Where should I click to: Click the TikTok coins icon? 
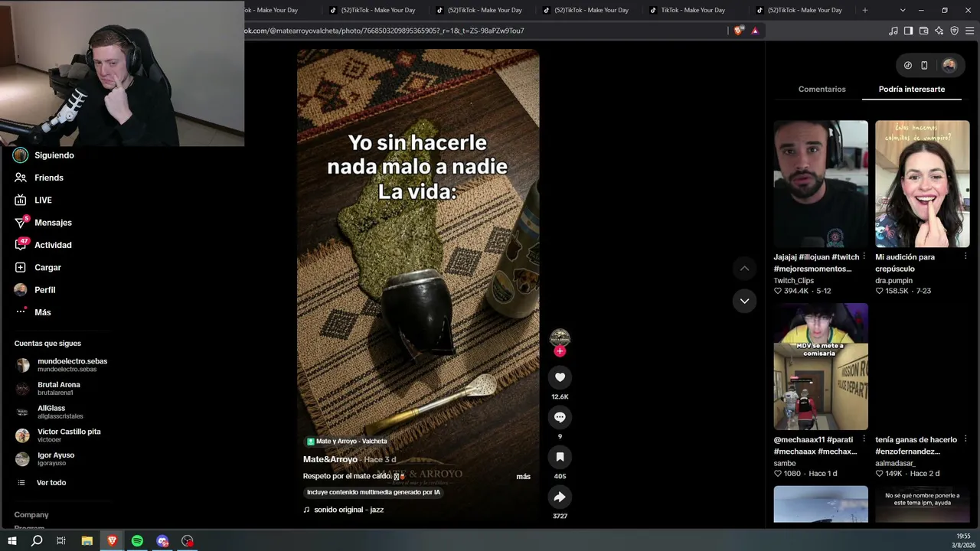click(908, 65)
